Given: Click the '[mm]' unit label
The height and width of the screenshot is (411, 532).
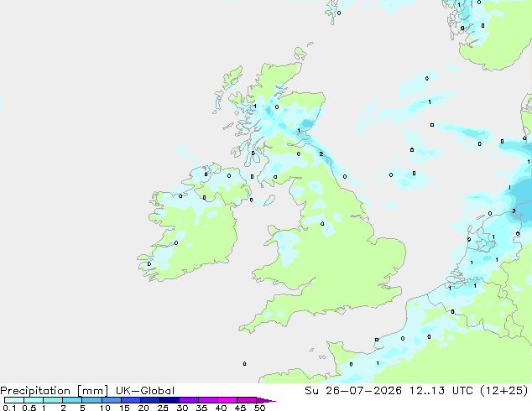Looking at the screenshot, I should (x=92, y=391).
